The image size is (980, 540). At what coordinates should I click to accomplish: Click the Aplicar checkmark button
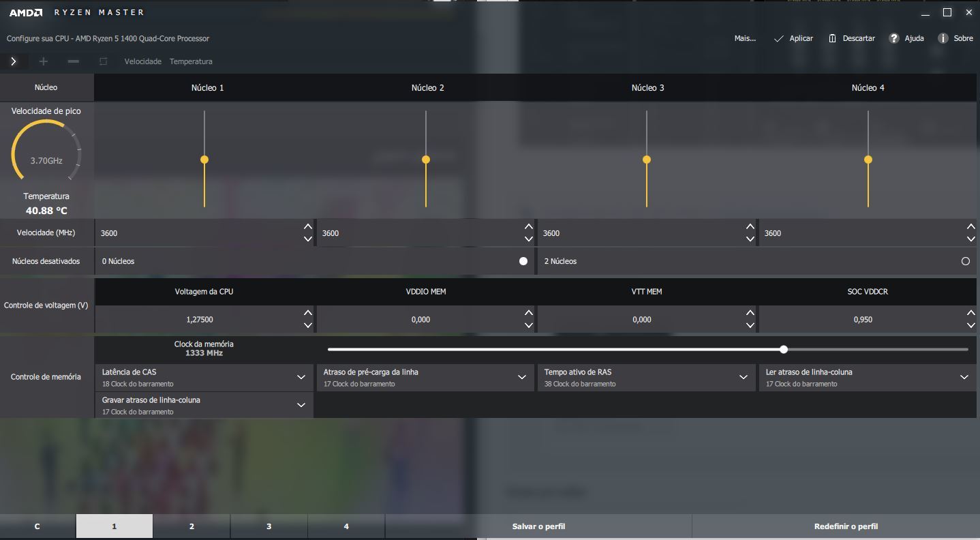[793, 38]
